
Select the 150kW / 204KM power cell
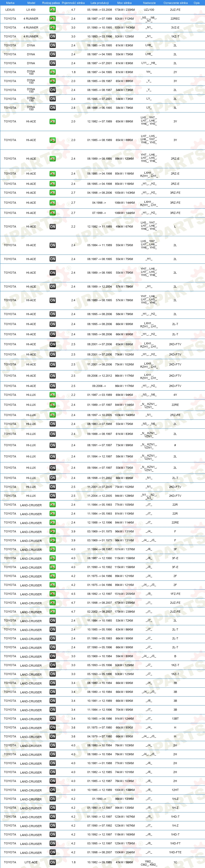125,853
